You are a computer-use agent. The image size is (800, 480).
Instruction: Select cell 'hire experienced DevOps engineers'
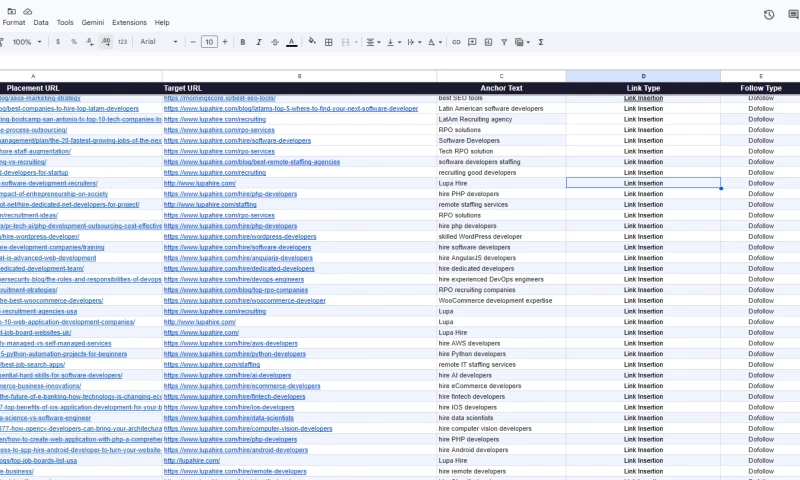click(x=502, y=280)
